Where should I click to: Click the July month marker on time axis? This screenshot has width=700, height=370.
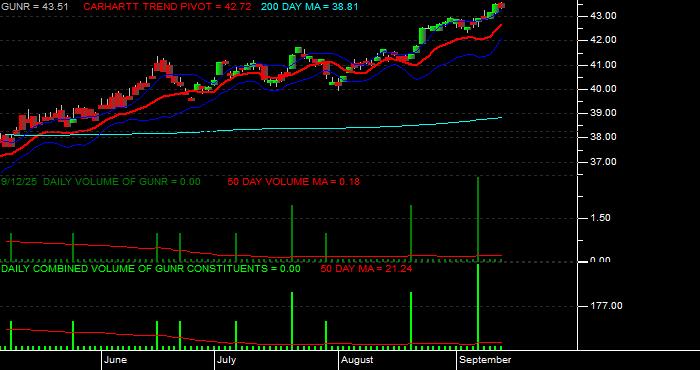click(228, 360)
